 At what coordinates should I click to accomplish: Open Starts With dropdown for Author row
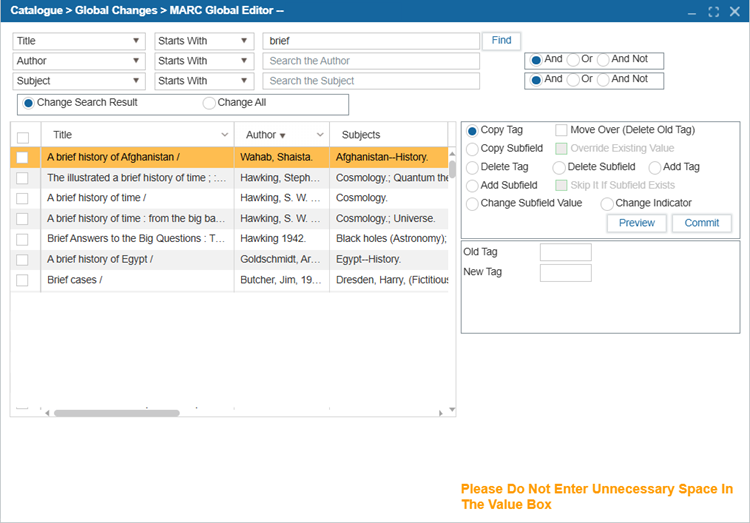(x=203, y=61)
